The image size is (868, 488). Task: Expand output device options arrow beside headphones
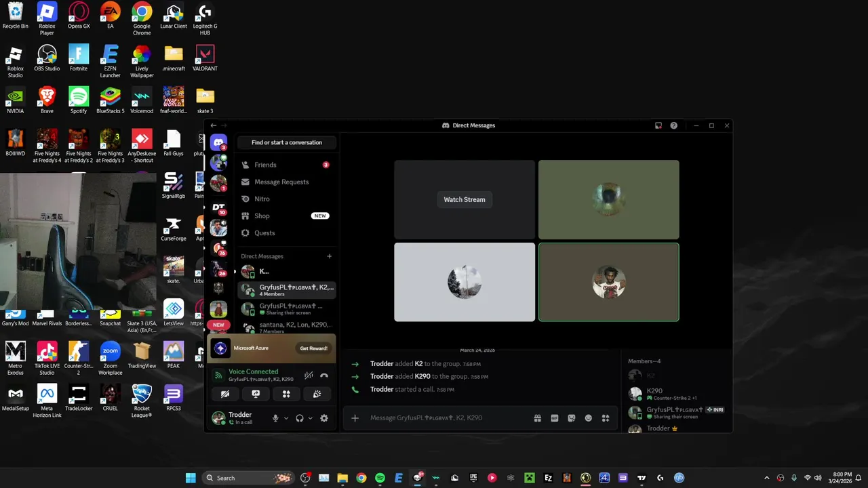click(311, 418)
